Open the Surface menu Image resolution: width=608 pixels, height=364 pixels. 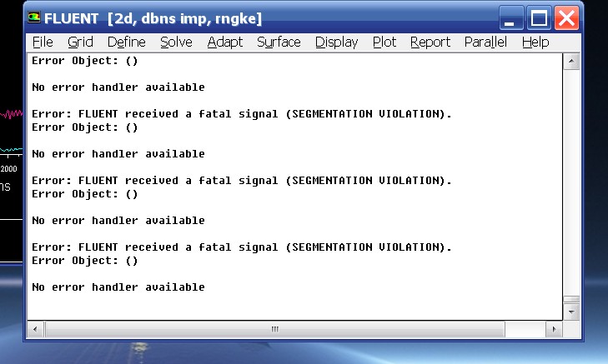click(279, 42)
